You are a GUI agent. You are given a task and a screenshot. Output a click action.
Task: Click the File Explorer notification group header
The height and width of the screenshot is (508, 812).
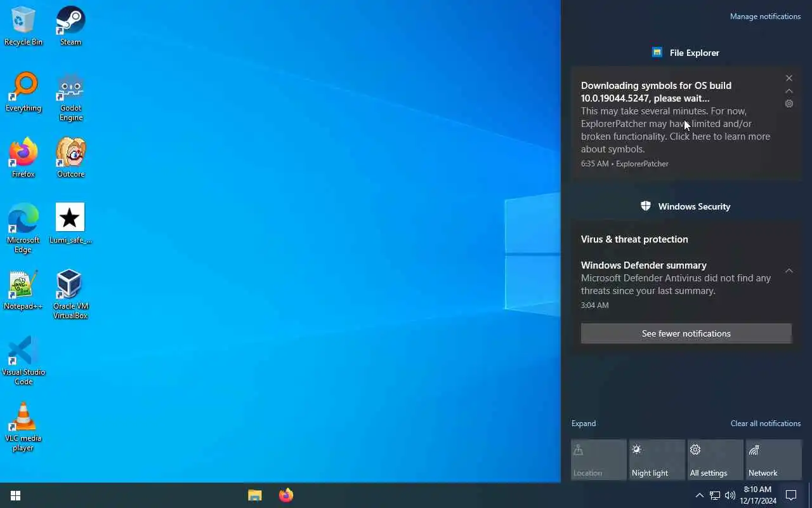(686, 53)
